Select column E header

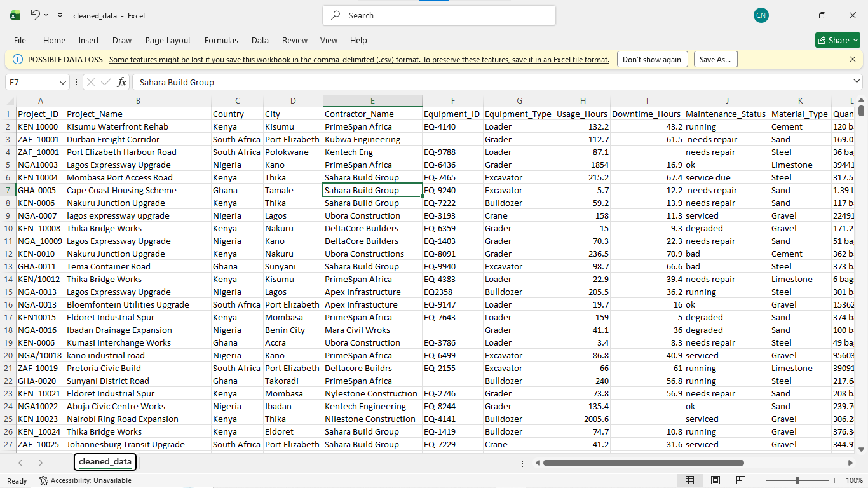[x=372, y=101]
